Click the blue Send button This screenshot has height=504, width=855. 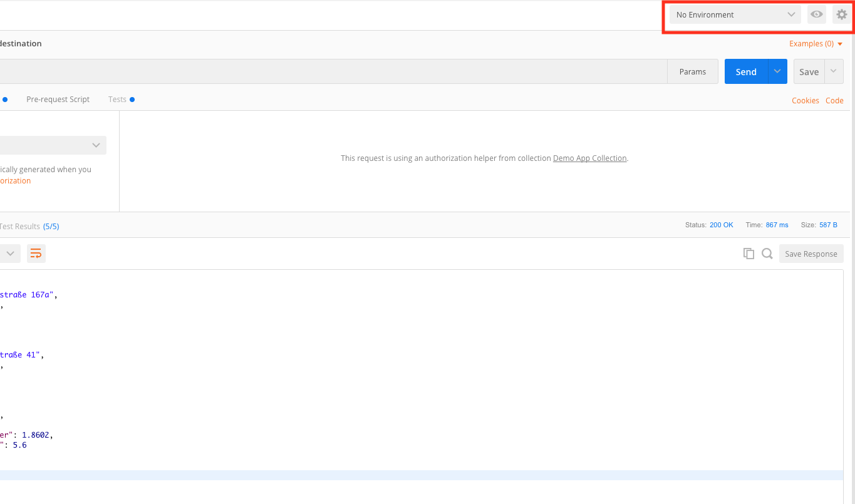tap(746, 71)
